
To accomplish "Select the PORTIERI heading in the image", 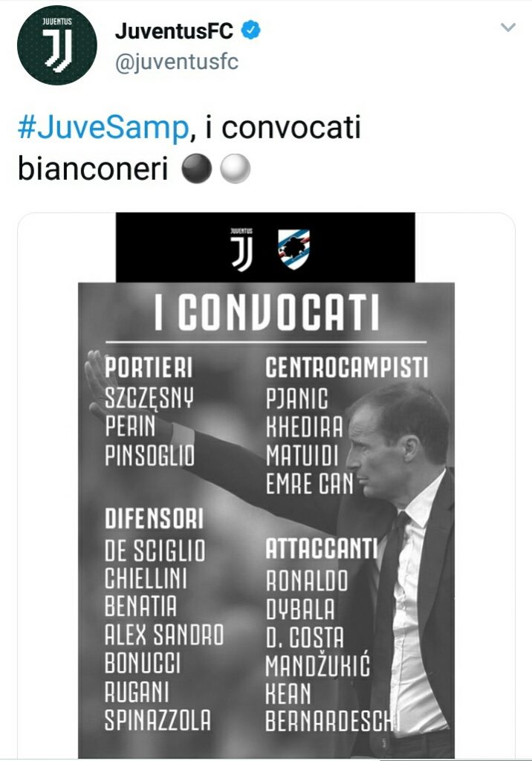I will click(149, 367).
